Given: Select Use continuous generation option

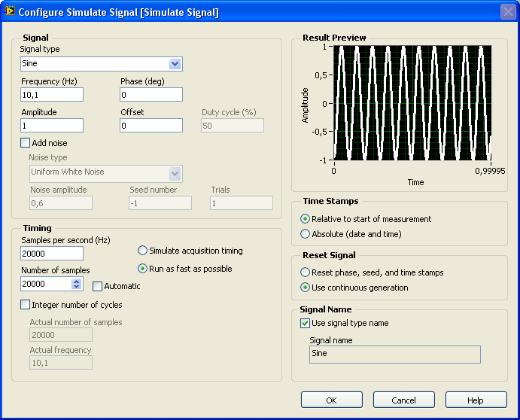Looking at the screenshot, I should pyautogui.click(x=305, y=288).
